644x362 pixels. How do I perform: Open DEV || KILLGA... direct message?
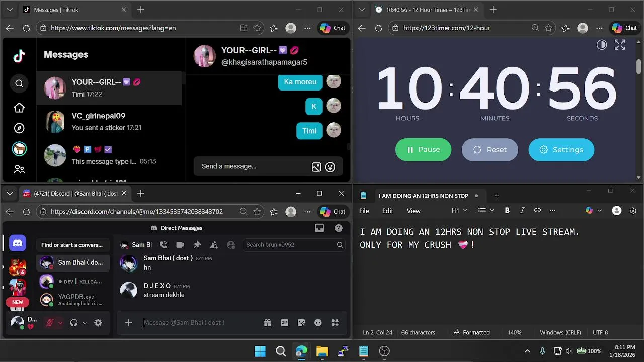click(73, 281)
